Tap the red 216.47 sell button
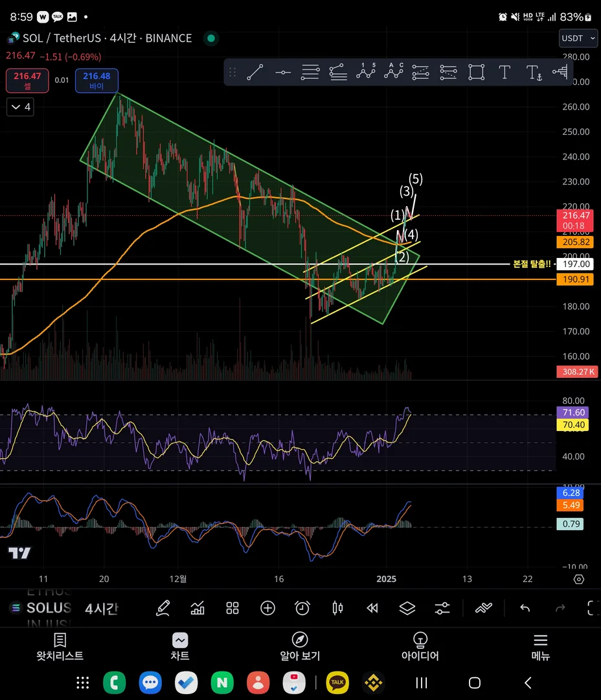 tap(27, 81)
